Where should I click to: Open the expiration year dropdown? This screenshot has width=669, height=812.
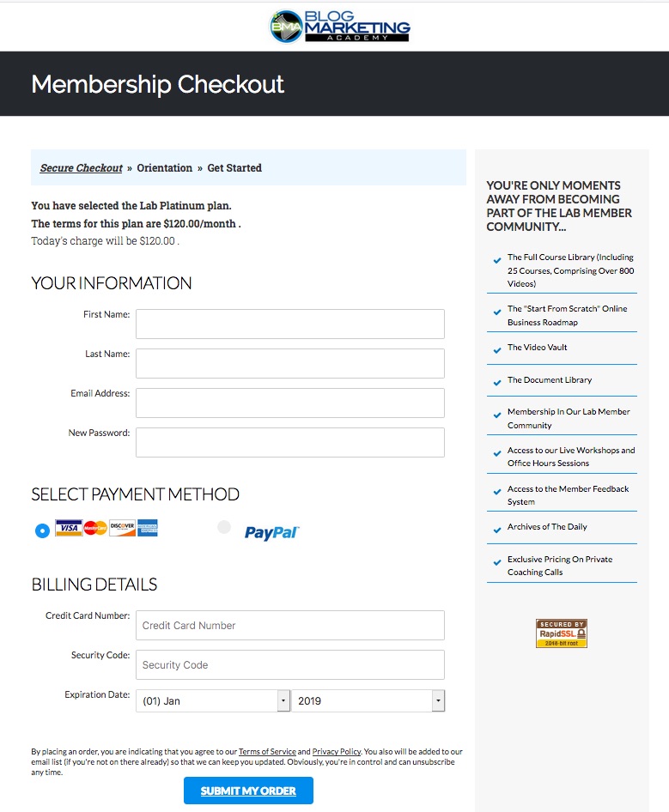[368, 700]
